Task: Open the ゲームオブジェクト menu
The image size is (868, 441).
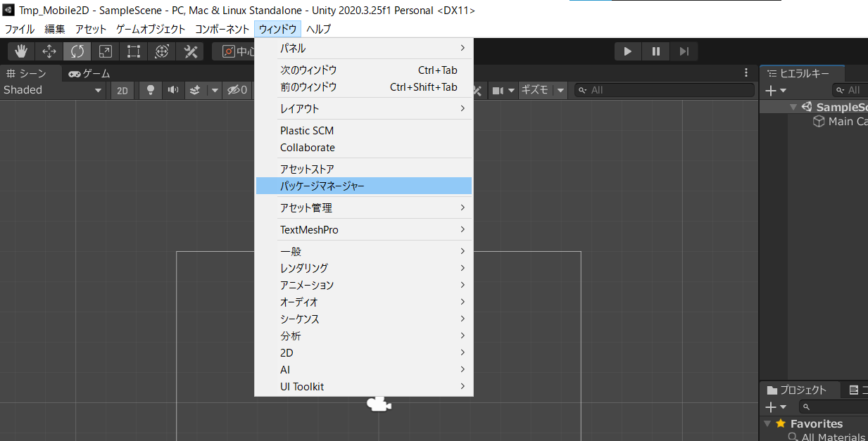Action: tap(151, 29)
